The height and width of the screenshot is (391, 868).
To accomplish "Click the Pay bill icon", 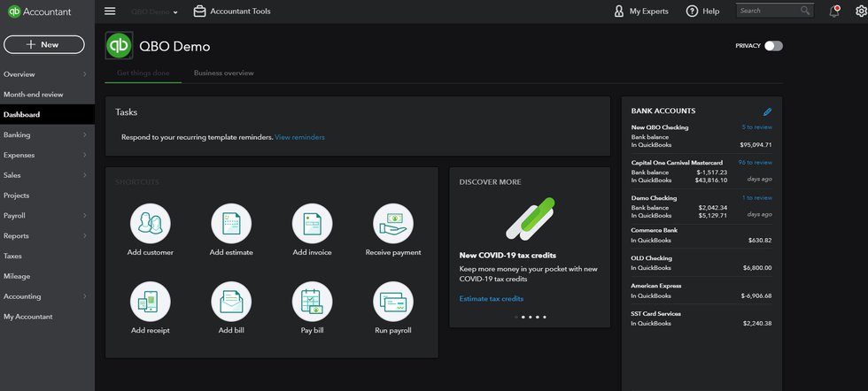I will [312, 302].
